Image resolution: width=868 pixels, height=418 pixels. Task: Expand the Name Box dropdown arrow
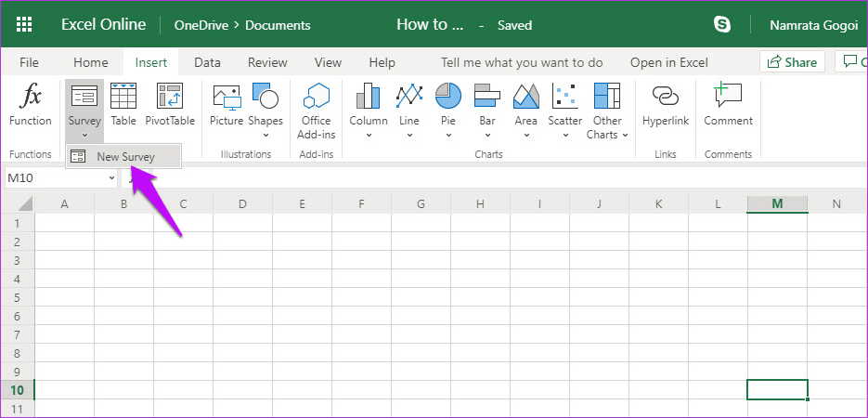point(111,177)
